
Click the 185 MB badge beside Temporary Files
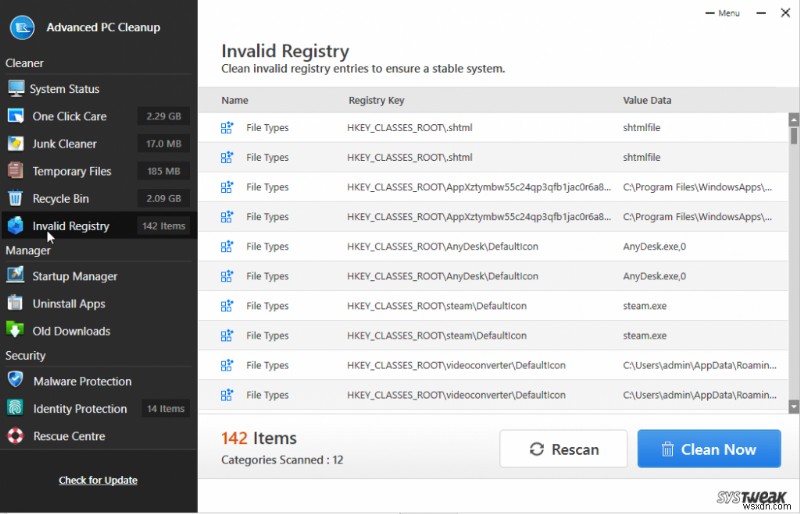[x=164, y=171]
